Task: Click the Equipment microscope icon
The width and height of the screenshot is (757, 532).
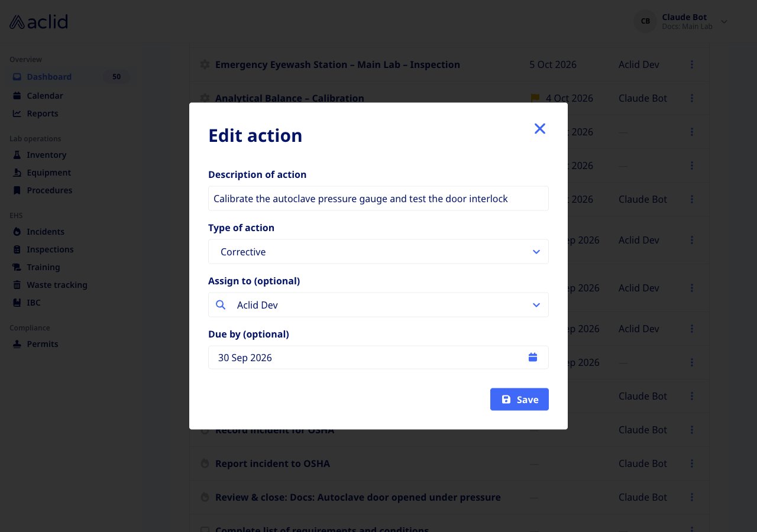Action: click(17, 173)
